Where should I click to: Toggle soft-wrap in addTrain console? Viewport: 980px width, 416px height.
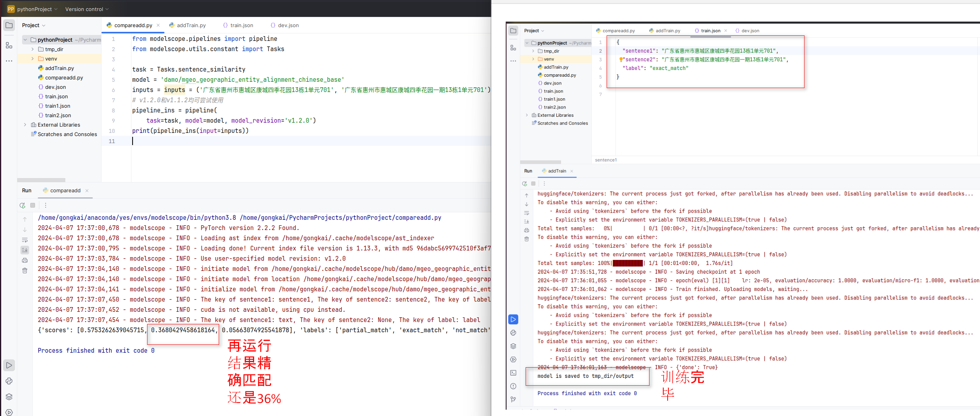[x=527, y=213]
